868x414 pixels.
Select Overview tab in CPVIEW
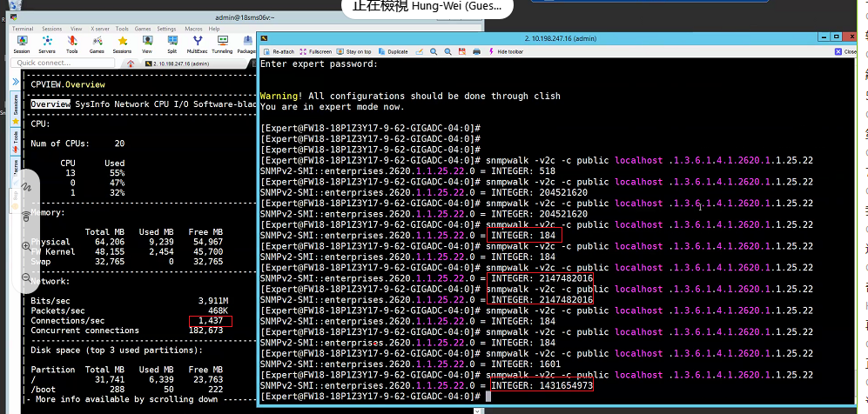[x=50, y=103]
